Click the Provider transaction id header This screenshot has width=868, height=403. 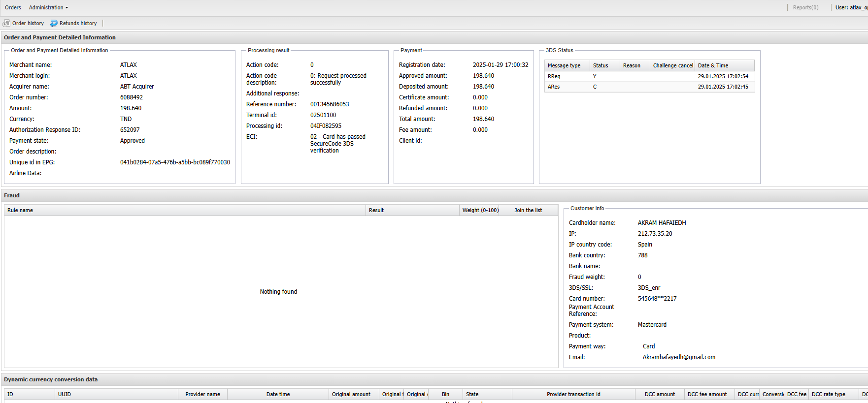(x=573, y=394)
